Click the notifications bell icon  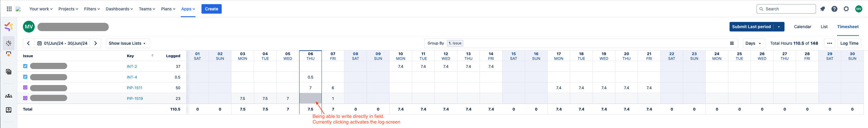coord(823,9)
